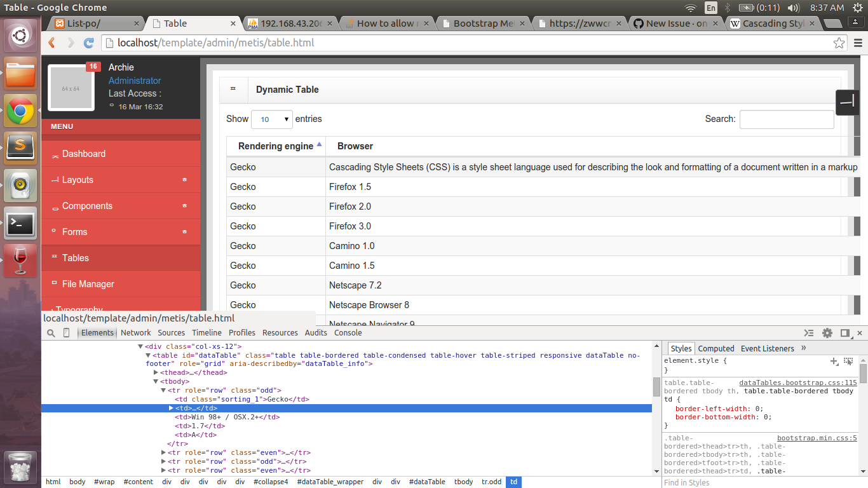The height and width of the screenshot is (488, 868).
Task: Open the dataTables.bootstrap.css:115 source link
Action: click(x=798, y=383)
